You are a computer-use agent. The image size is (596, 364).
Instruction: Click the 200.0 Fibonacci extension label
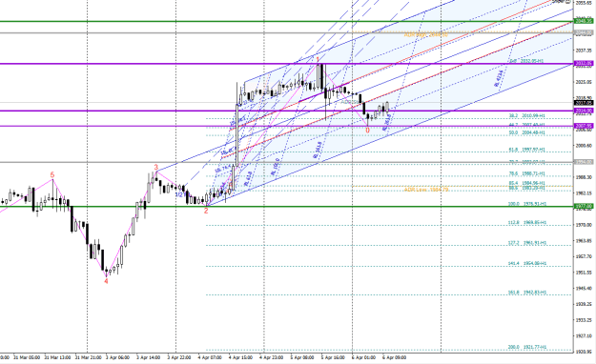click(527, 347)
